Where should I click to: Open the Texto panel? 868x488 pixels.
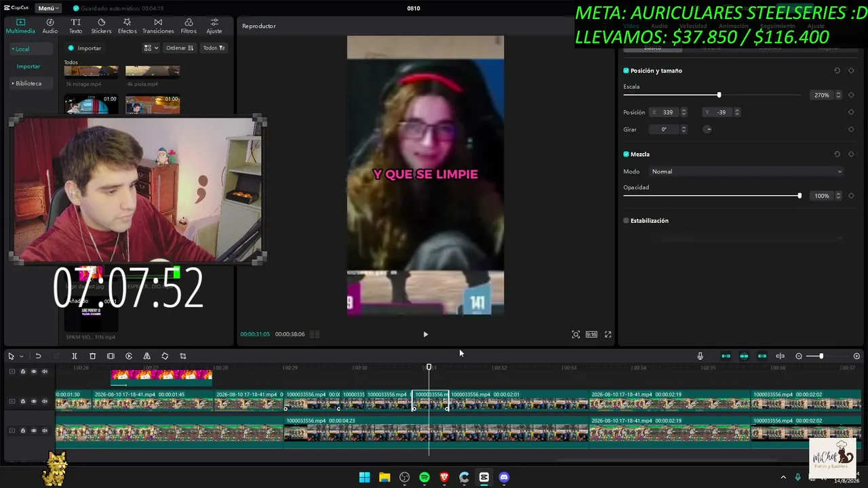(75, 26)
